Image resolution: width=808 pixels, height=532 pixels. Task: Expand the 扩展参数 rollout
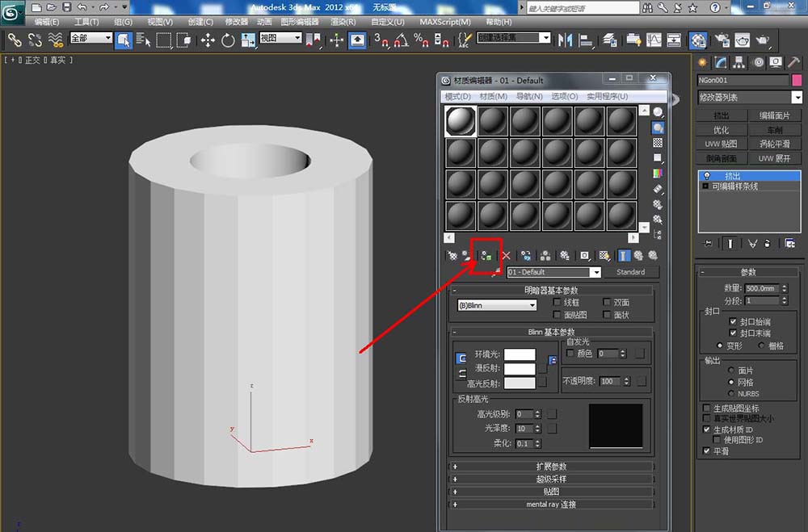[551, 467]
